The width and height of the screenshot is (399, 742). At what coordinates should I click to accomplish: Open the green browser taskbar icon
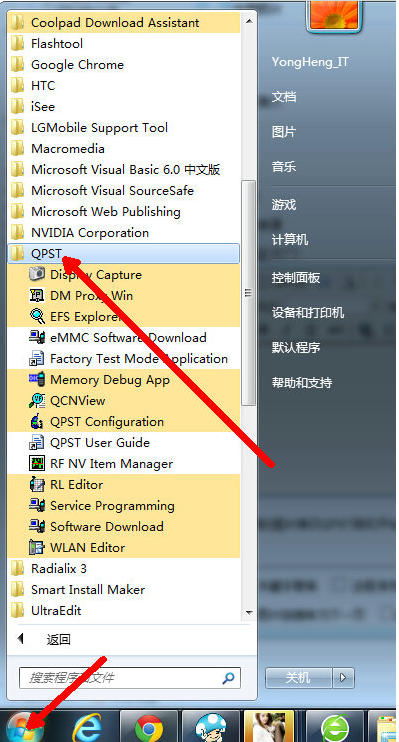tap(335, 728)
